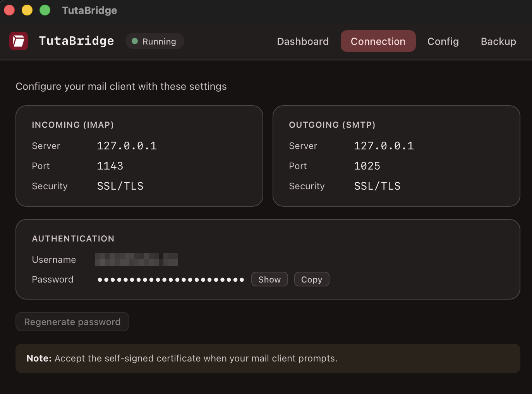532x394 pixels.
Task: Click the self-signed certificate note text
Action: point(182,358)
